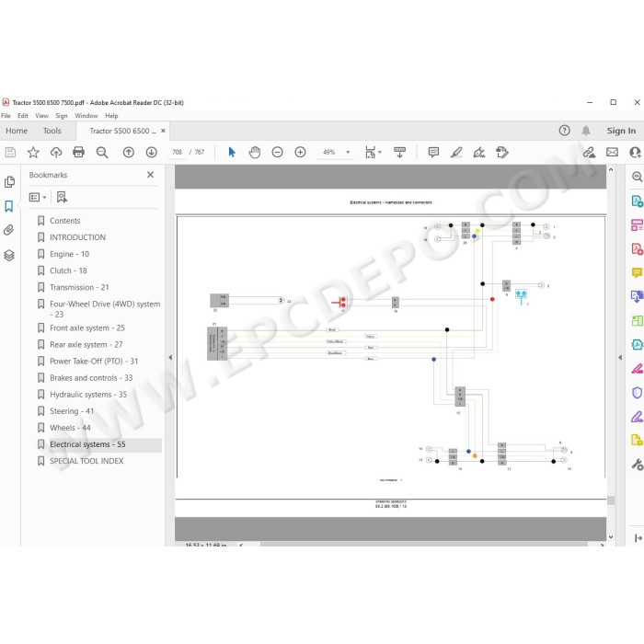The image size is (644, 644).
Task: Add a sticky note comment
Action: point(433,153)
